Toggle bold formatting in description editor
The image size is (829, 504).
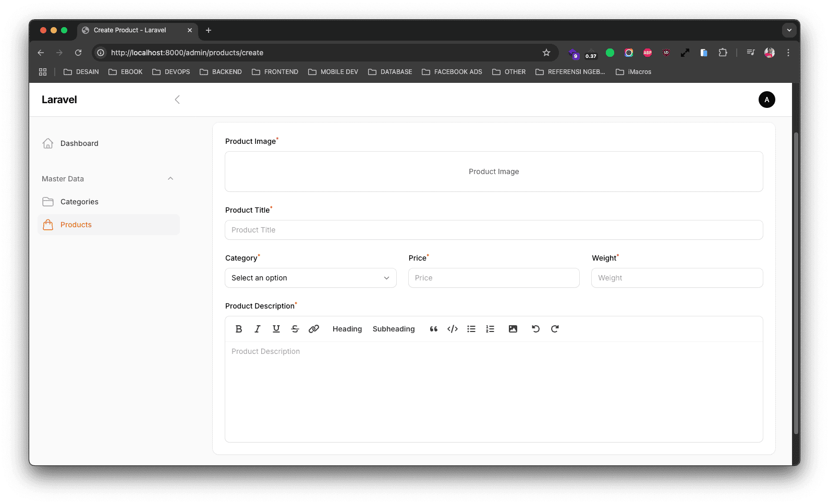(x=239, y=329)
